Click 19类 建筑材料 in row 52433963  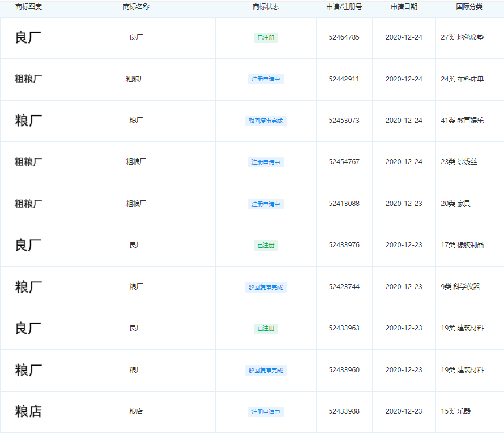(462, 328)
